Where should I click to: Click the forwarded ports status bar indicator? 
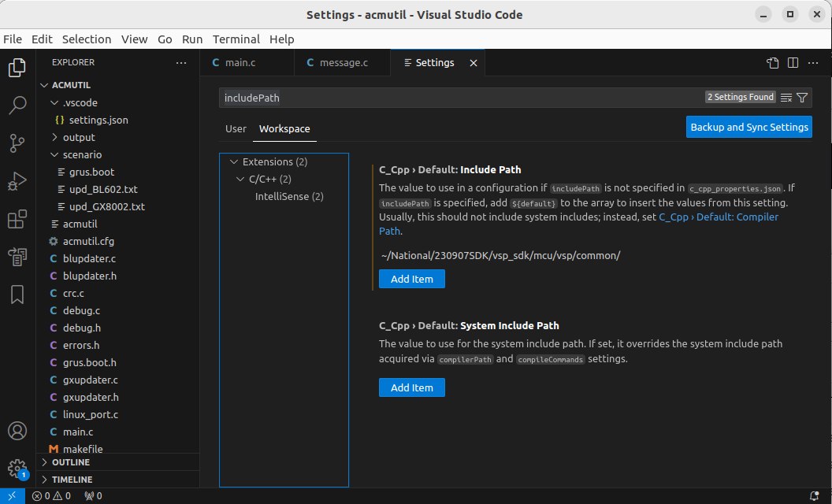tap(94, 496)
